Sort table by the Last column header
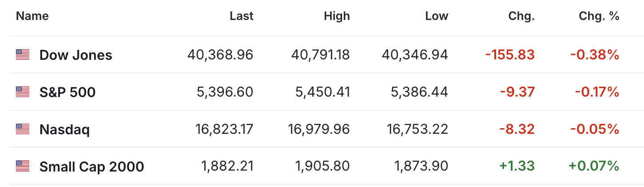Image resolution: width=644 pixels, height=187 pixels. pyautogui.click(x=241, y=16)
